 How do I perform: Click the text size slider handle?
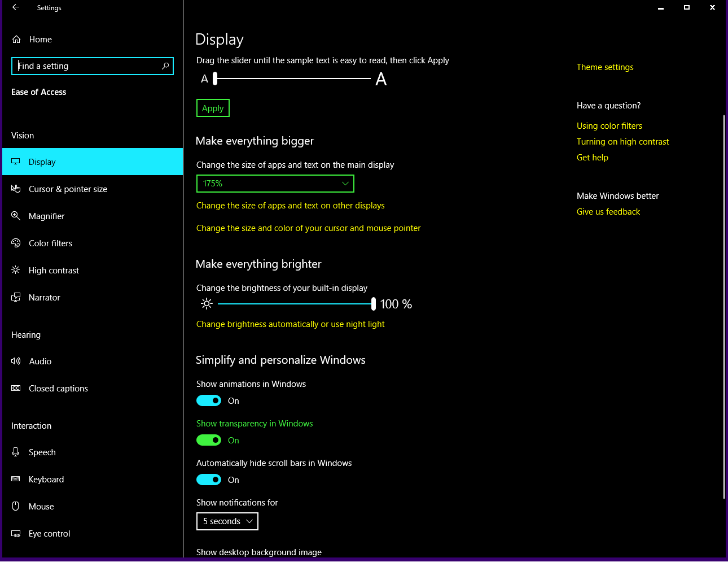pyautogui.click(x=215, y=79)
